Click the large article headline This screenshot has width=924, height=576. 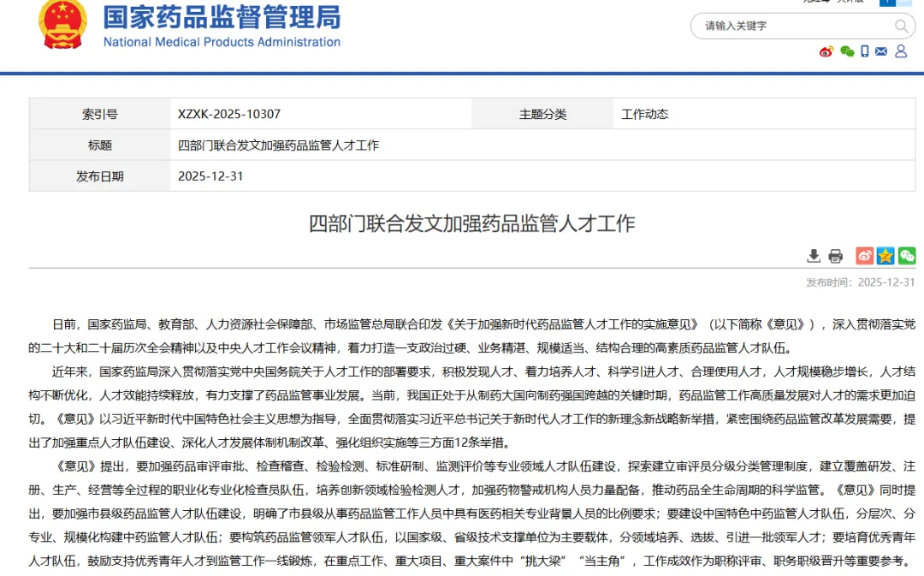coord(472,223)
